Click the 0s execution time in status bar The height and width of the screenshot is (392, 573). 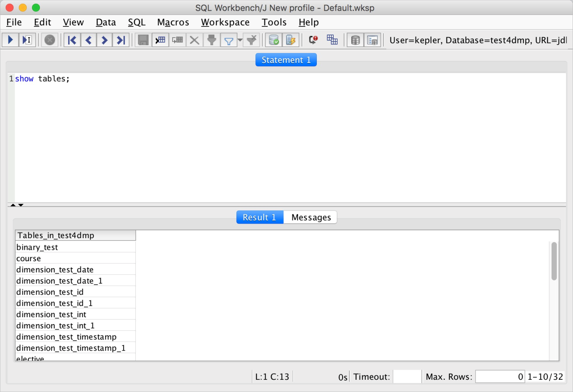(x=343, y=377)
